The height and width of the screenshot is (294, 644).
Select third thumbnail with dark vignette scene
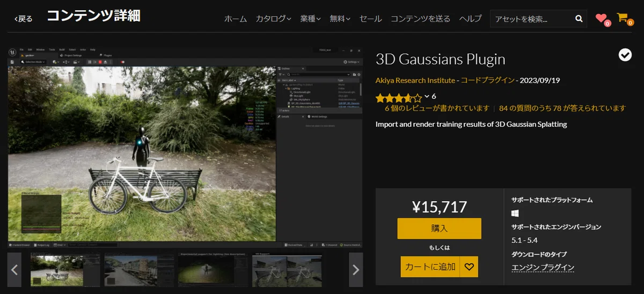coord(214,270)
